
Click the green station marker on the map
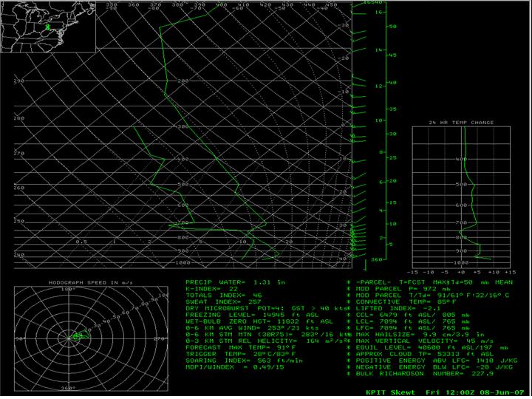tap(48, 27)
